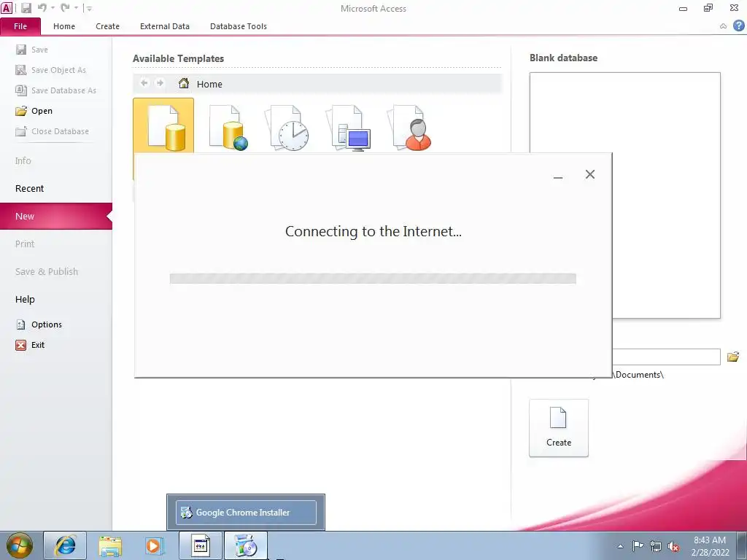Open Access Options

(x=39, y=324)
